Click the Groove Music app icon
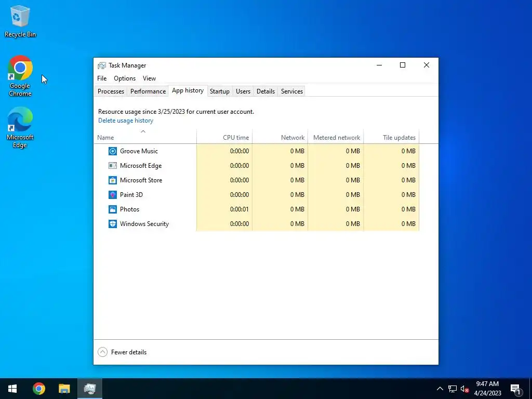Viewport: 532px width, 399px height. tap(113, 151)
